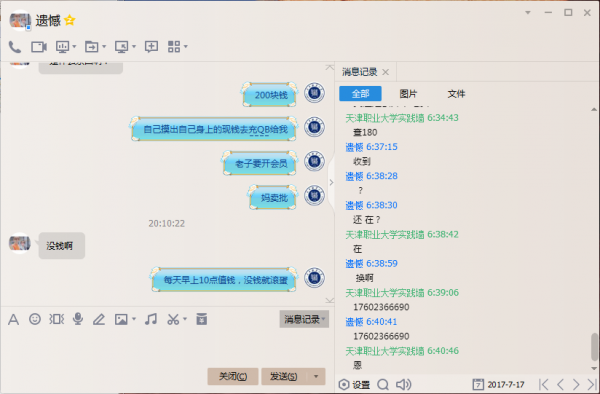The image size is (600, 394).
Task: Toggle the speaker sound icon in the history panel
Action: (403, 384)
